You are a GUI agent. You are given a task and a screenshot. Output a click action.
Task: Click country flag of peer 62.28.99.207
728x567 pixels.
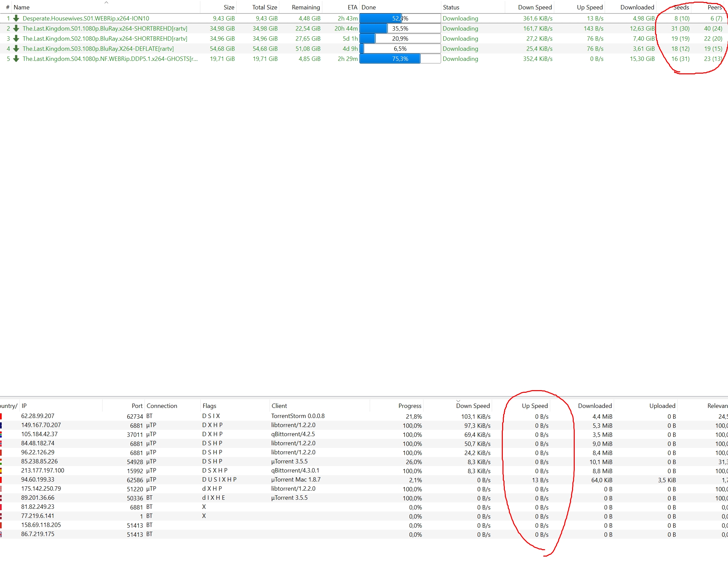click(1, 416)
